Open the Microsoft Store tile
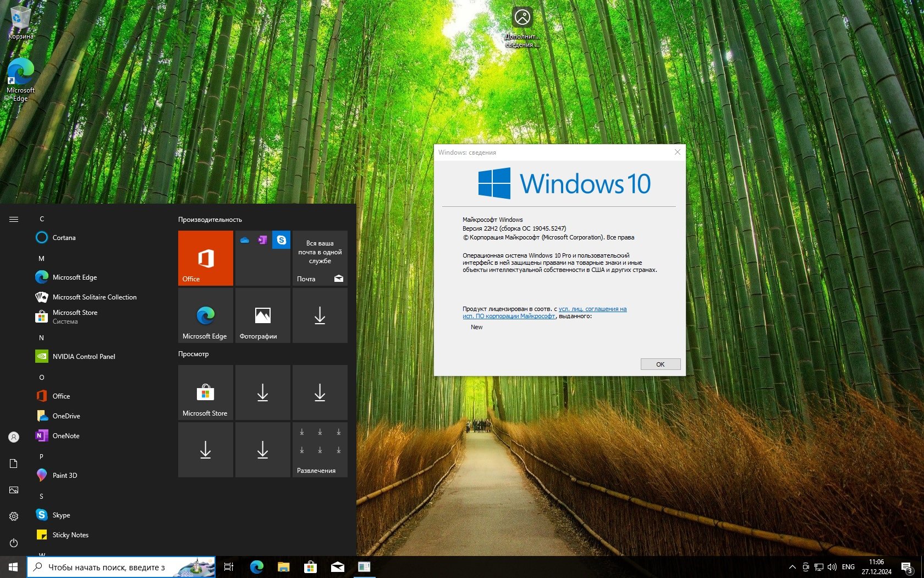This screenshot has width=924, height=578. coord(205,392)
